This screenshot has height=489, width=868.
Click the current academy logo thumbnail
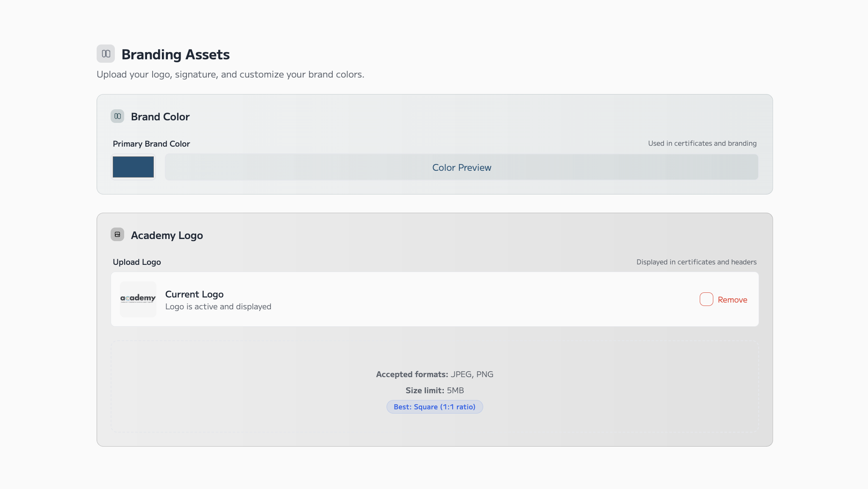(x=138, y=299)
